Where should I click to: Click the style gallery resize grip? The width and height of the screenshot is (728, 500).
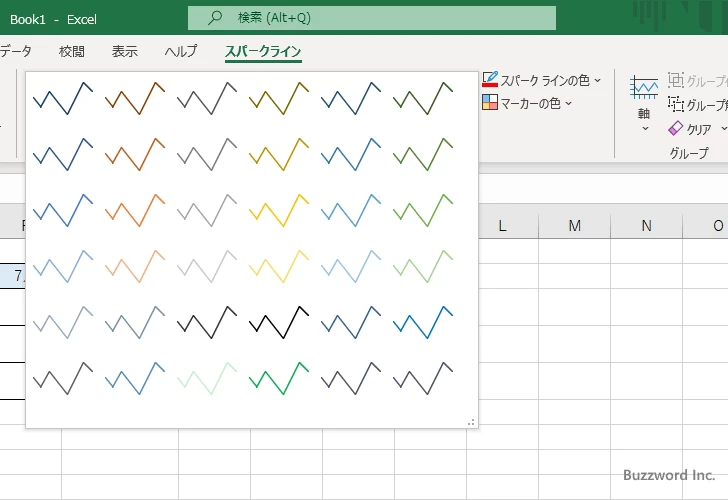[x=471, y=422]
